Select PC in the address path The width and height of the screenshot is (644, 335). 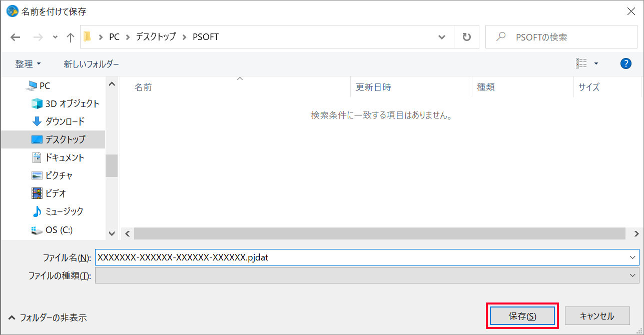pos(115,37)
